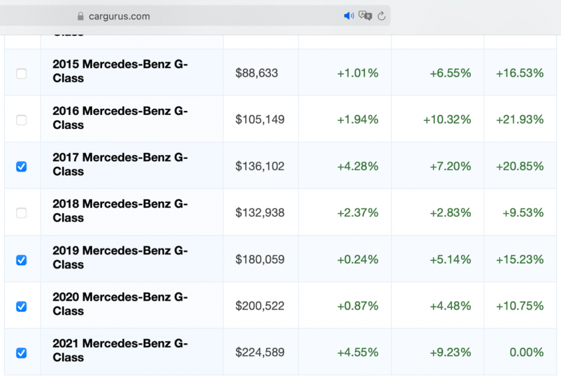Deselect the 2019 Mercedes-Benz G-Class checkbox
This screenshot has height=392, width=561.
pos(21,260)
